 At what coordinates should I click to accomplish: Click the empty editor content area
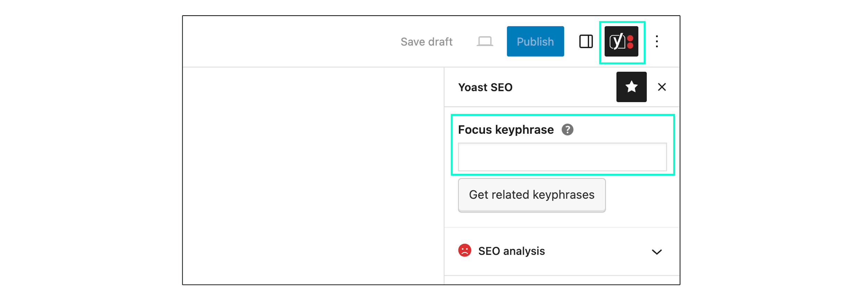tap(313, 176)
